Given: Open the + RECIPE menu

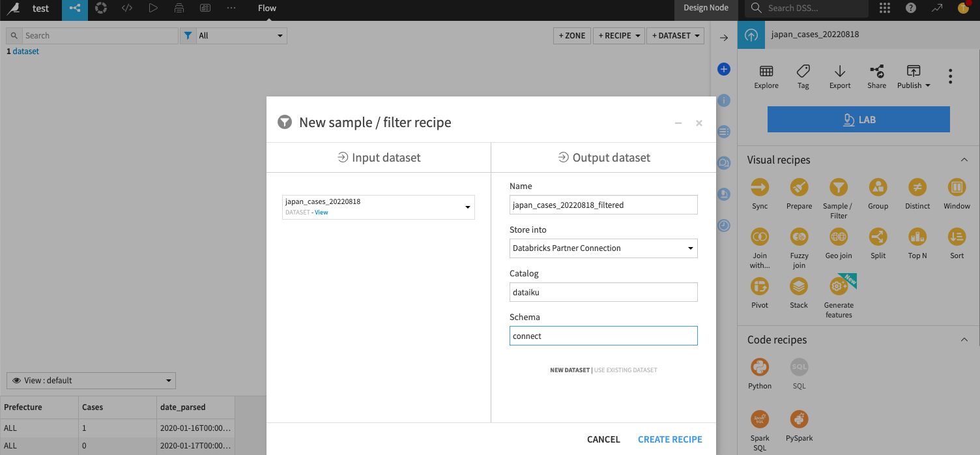Looking at the screenshot, I should pyautogui.click(x=619, y=36).
